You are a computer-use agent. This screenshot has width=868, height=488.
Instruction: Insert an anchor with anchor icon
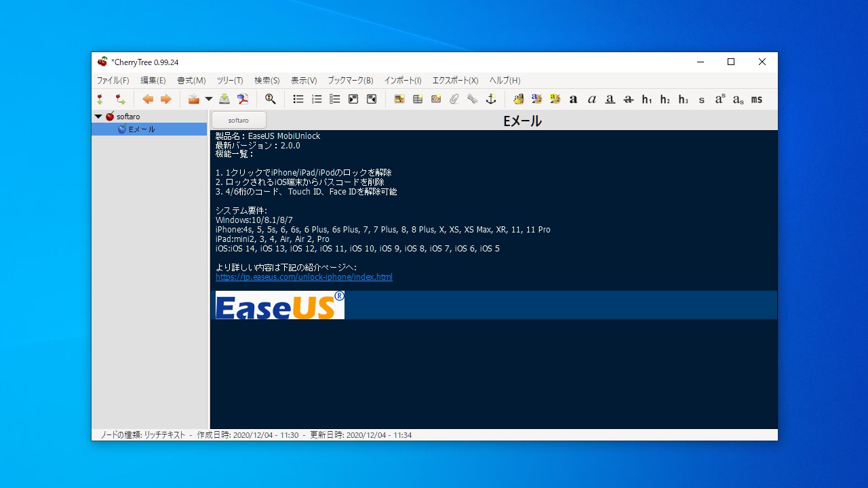[x=491, y=99]
